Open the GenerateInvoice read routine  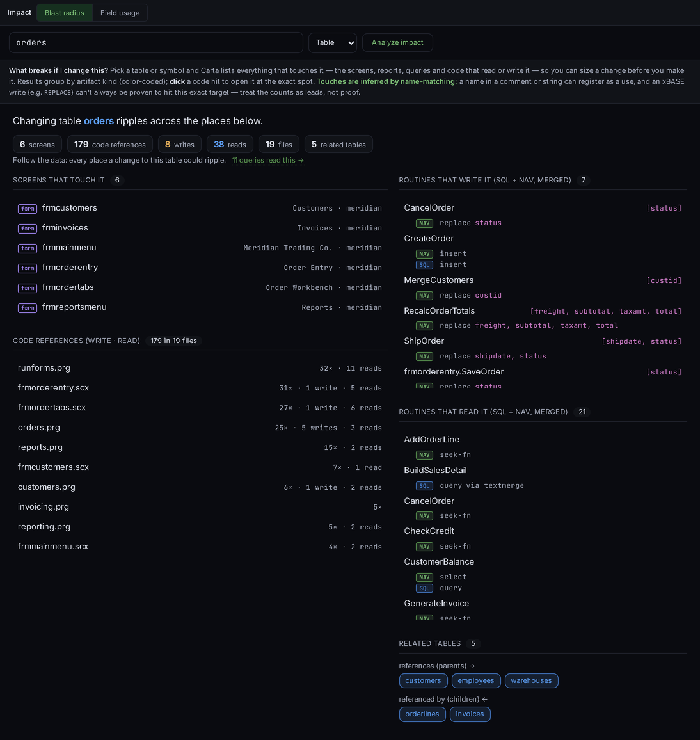(436, 603)
